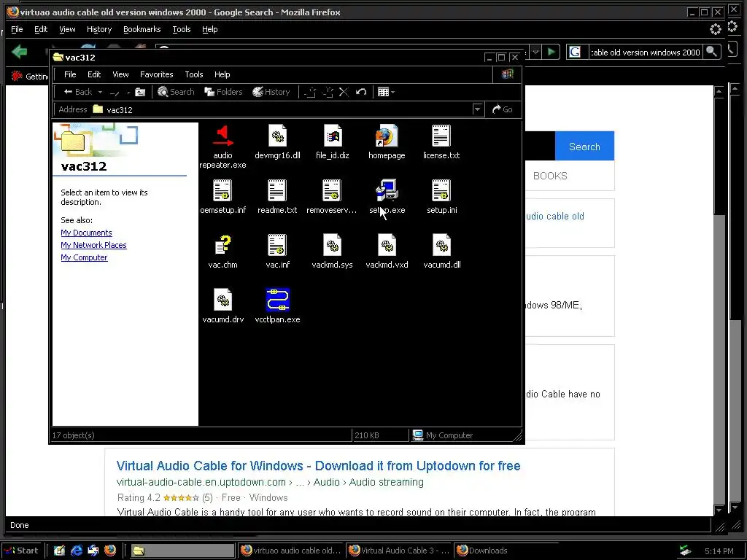Click the Firefox page scrollbar down arrow
The image size is (747, 560).
[719, 510]
